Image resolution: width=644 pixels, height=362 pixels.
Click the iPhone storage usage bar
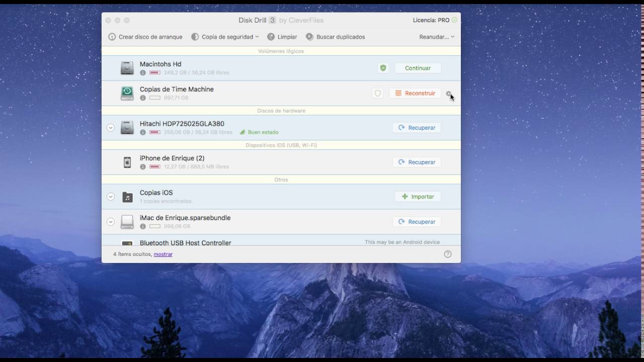click(155, 166)
